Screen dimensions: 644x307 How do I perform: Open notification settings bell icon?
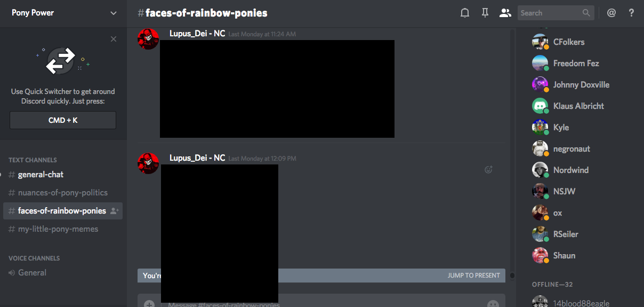tap(465, 13)
